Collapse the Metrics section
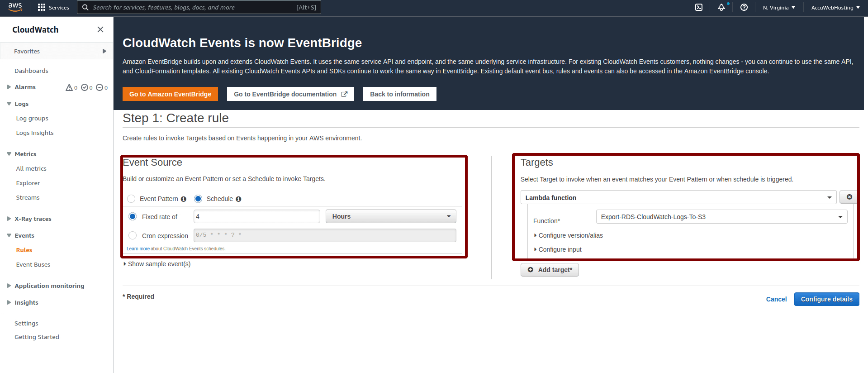Screen dimensions: 868x373 (x=9, y=154)
